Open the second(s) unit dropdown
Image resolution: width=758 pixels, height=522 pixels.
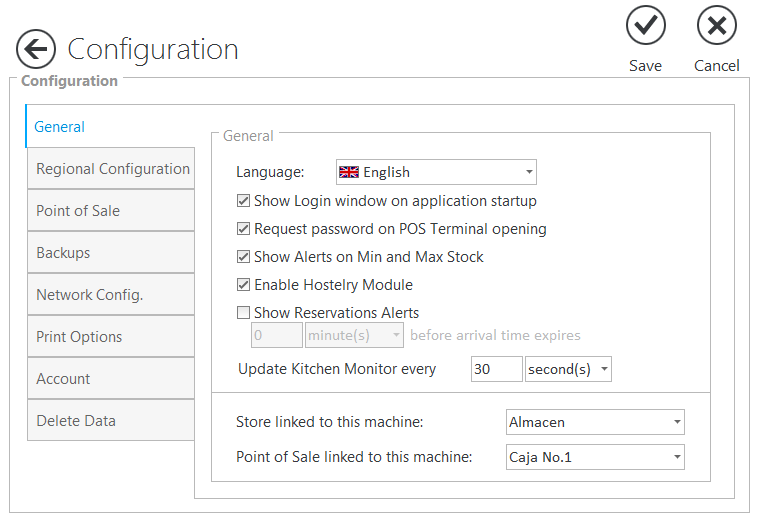[x=568, y=369]
